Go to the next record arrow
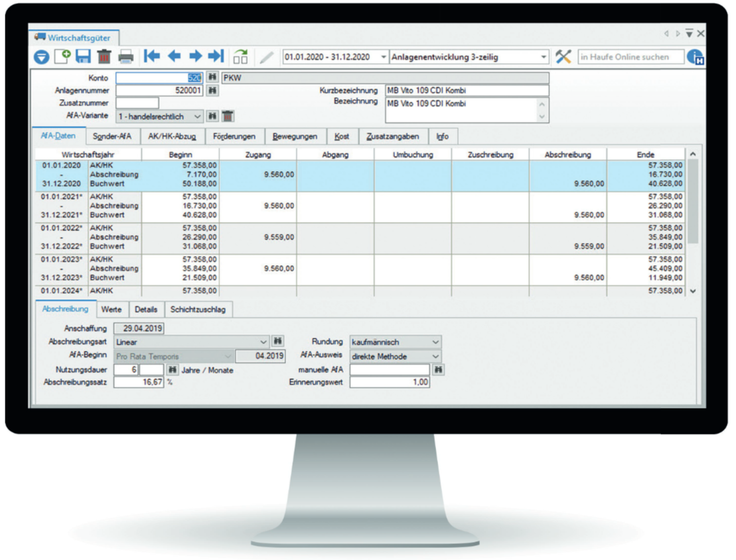The image size is (736, 560). 195,56
